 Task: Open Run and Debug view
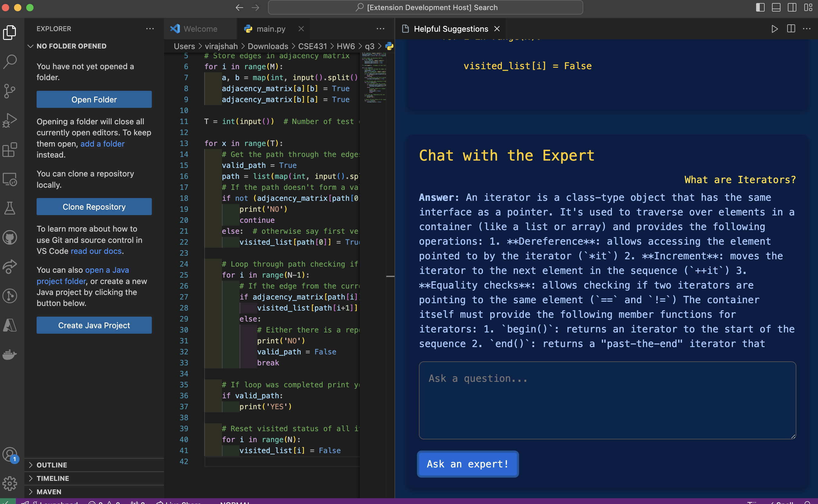pyautogui.click(x=10, y=120)
